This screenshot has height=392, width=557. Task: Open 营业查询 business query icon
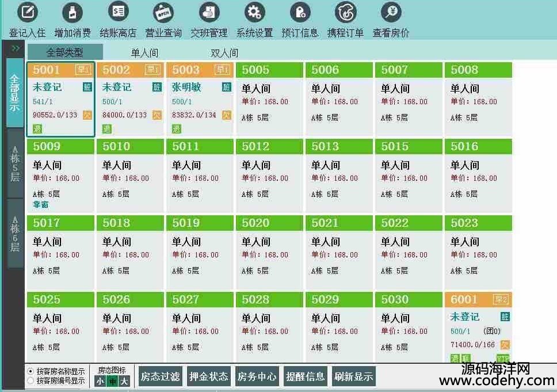pyautogui.click(x=163, y=13)
